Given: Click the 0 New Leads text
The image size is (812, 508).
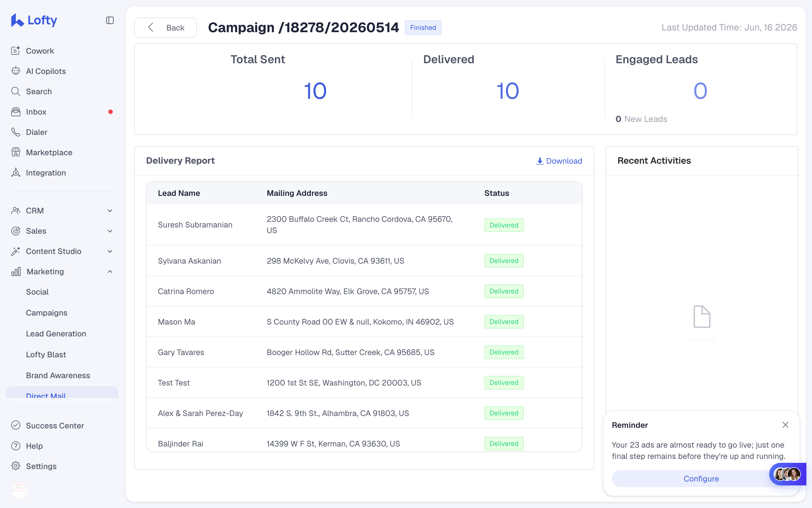Looking at the screenshot, I should (641, 119).
